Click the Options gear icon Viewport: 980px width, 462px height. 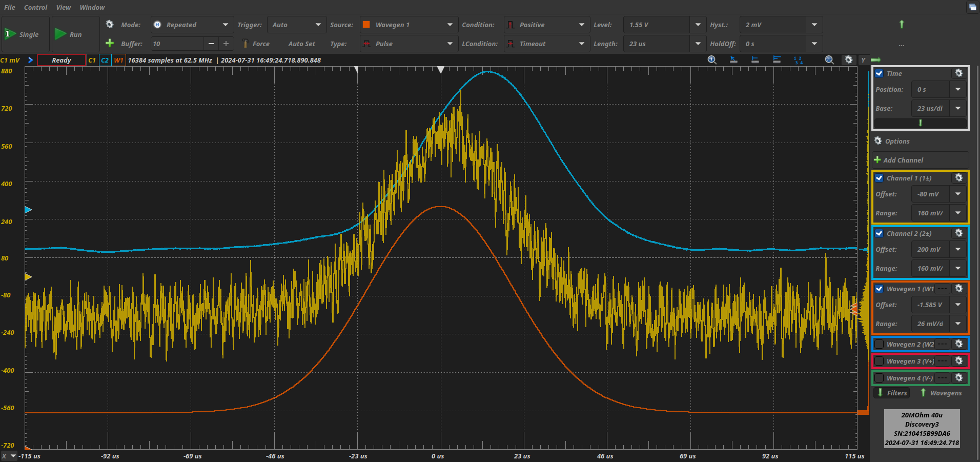click(878, 140)
